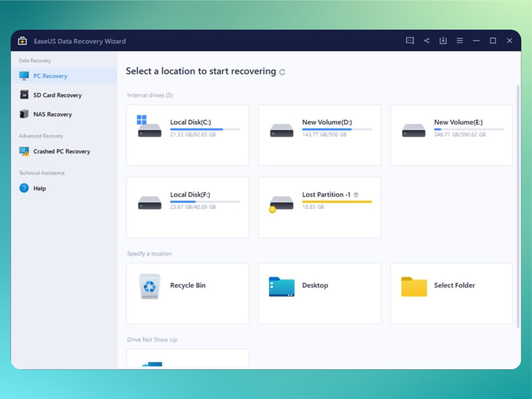Click the Drive Not Show Up heading
532x399 pixels.
pyautogui.click(x=152, y=340)
